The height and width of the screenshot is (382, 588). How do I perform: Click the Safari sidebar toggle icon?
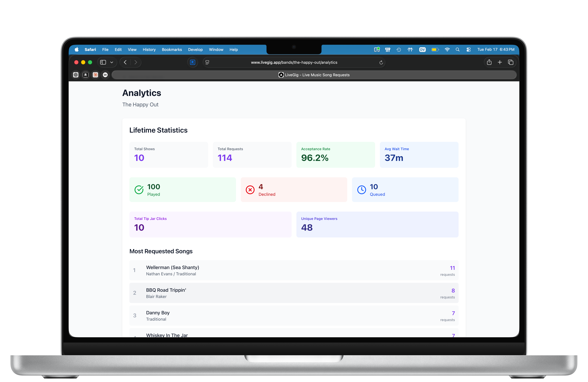103,62
